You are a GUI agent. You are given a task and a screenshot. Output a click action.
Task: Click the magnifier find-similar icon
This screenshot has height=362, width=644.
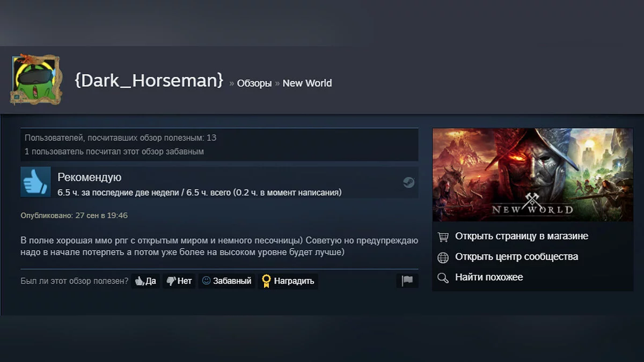443,278
